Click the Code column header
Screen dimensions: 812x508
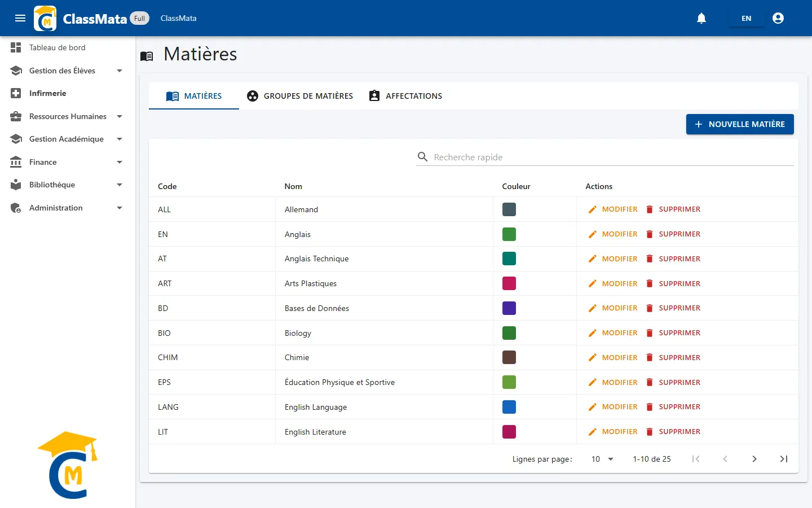[x=167, y=186]
